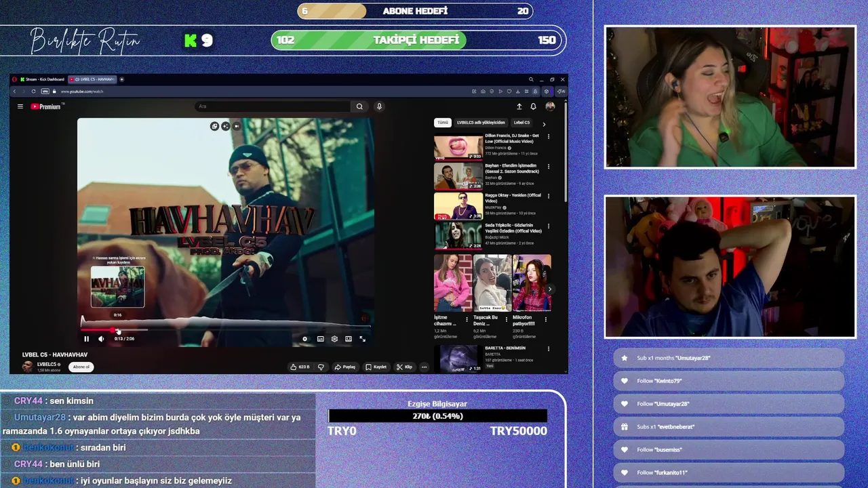The width and height of the screenshot is (868, 488).
Task: Open options menu for Ragga Oktay video
Action: (x=549, y=197)
